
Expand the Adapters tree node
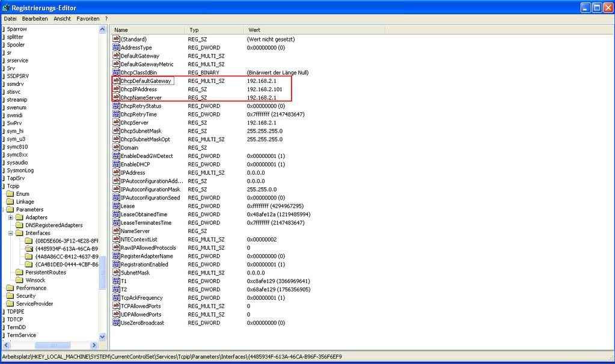(11, 217)
